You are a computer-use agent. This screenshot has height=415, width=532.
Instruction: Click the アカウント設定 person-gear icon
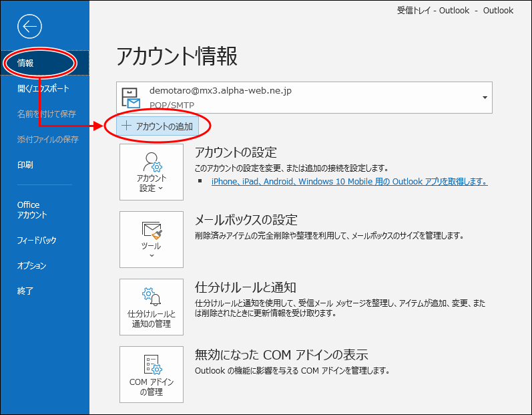(x=152, y=162)
